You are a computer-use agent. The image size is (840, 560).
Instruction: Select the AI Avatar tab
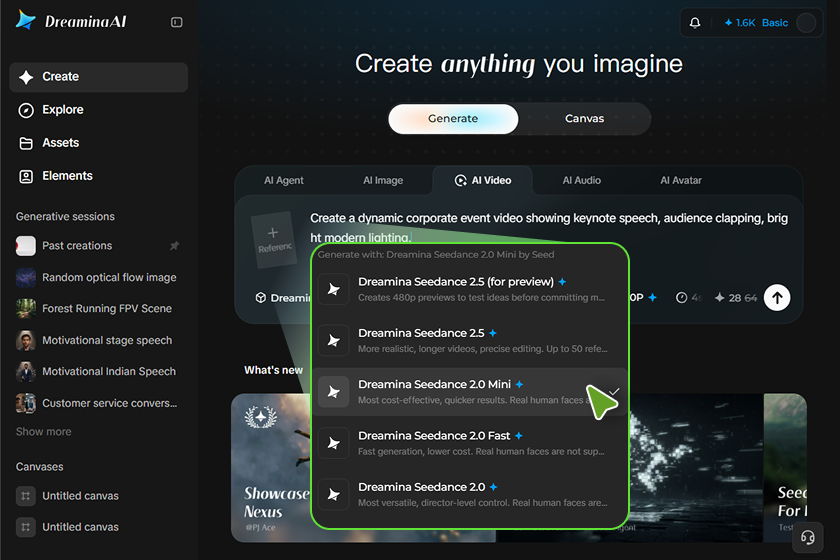pyautogui.click(x=681, y=181)
